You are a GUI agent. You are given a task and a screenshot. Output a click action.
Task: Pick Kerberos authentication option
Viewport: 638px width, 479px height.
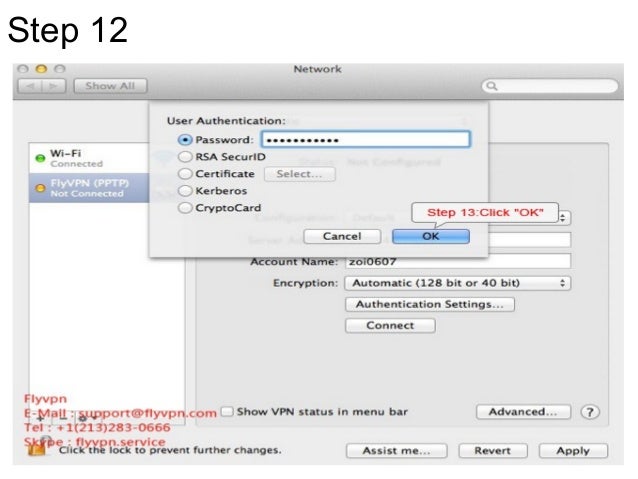tap(185, 190)
